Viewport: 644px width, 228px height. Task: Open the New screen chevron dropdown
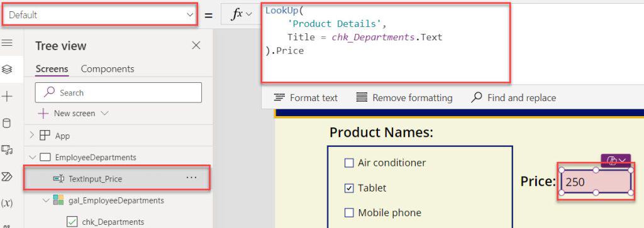coord(104,113)
